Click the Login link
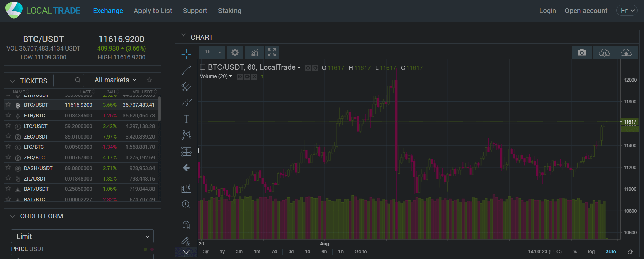The height and width of the screenshot is (259, 644). [x=548, y=11]
